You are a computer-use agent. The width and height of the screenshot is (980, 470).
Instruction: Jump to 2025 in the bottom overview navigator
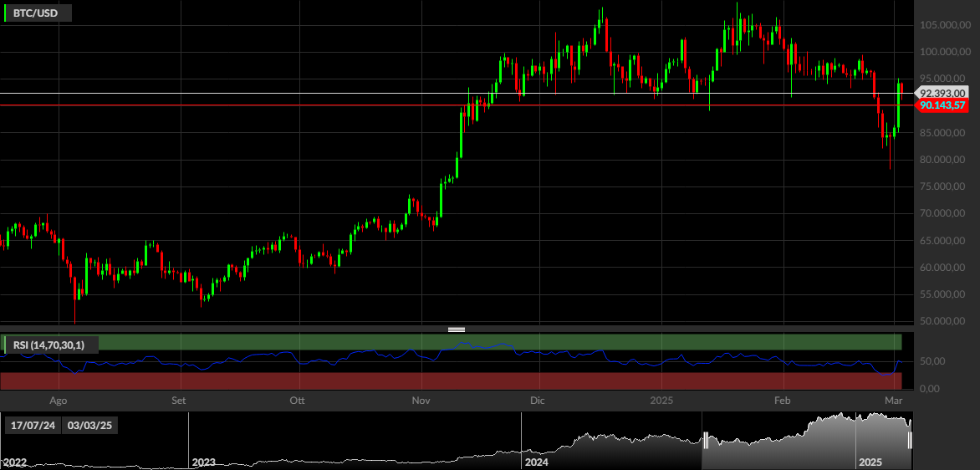[x=870, y=462]
